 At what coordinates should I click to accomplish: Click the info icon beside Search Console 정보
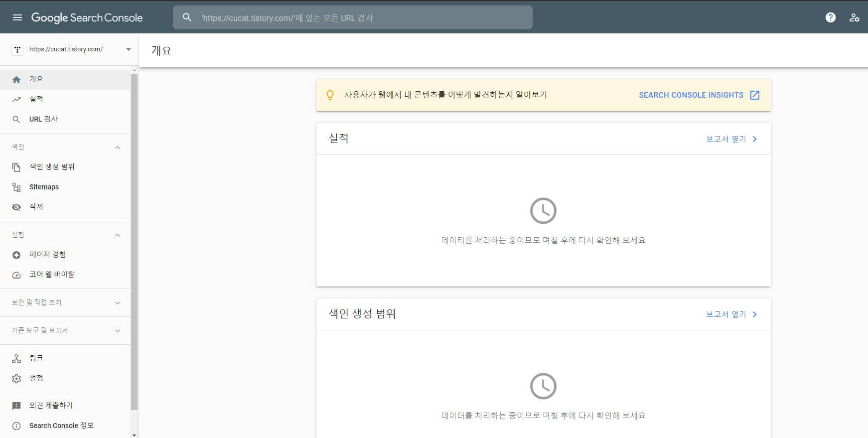16,426
